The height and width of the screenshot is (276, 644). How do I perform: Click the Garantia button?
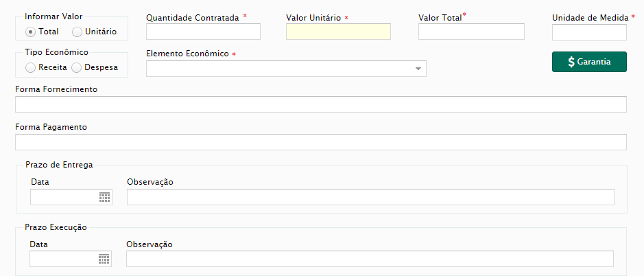(589, 62)
